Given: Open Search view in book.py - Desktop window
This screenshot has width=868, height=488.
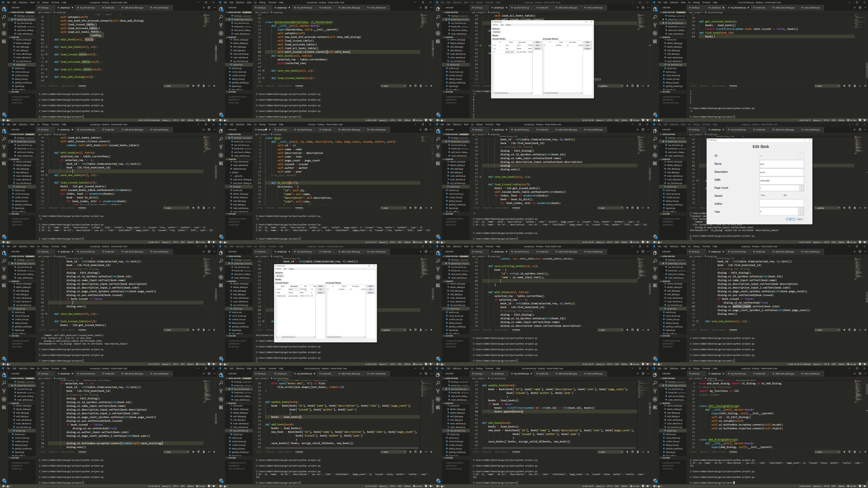Looking at the screenshot, I should (x=221, y=139).
